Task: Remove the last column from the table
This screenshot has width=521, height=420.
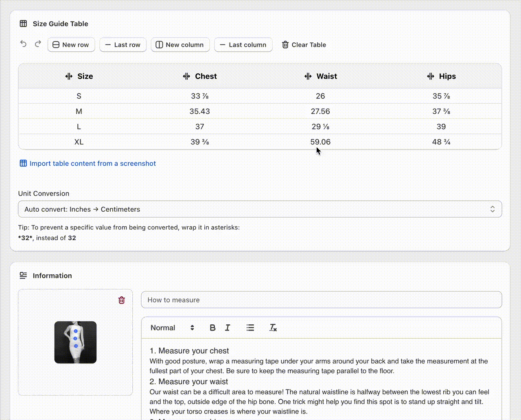Action: [243, 45]
